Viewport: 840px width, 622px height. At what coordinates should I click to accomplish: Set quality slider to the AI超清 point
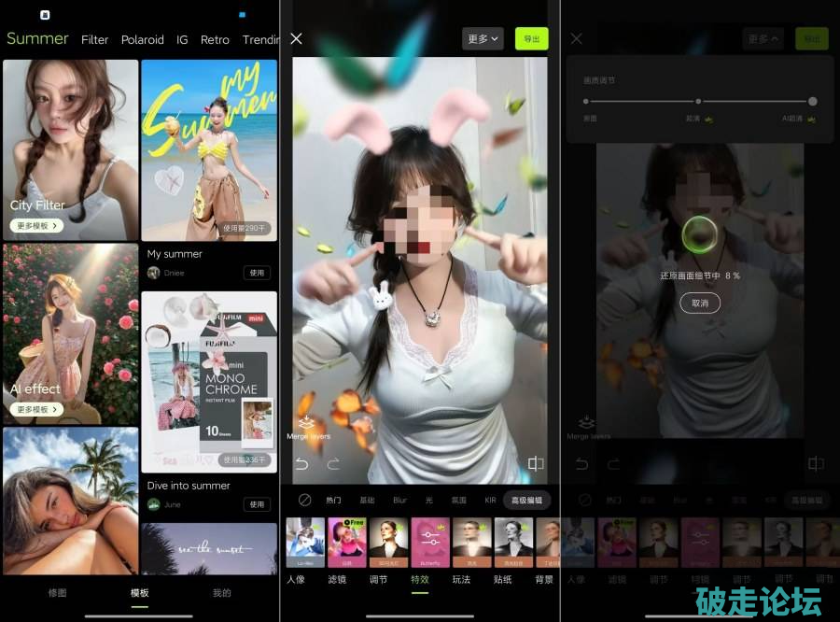812,101
